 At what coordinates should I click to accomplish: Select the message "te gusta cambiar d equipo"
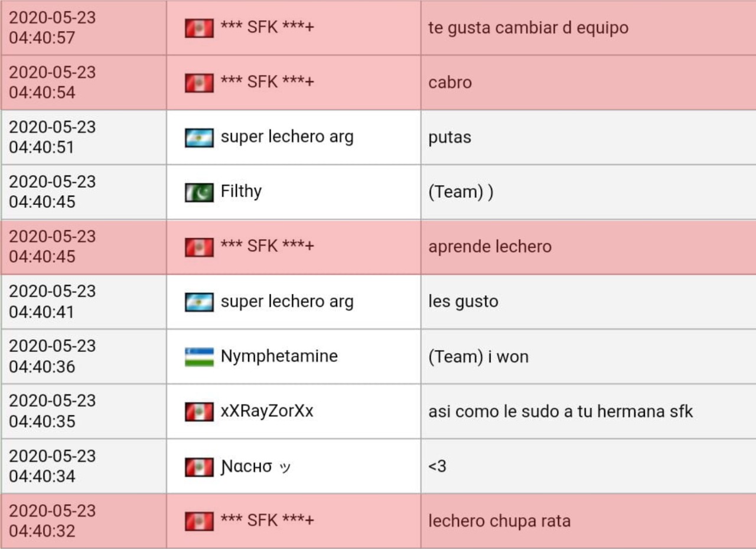[528, 28]
